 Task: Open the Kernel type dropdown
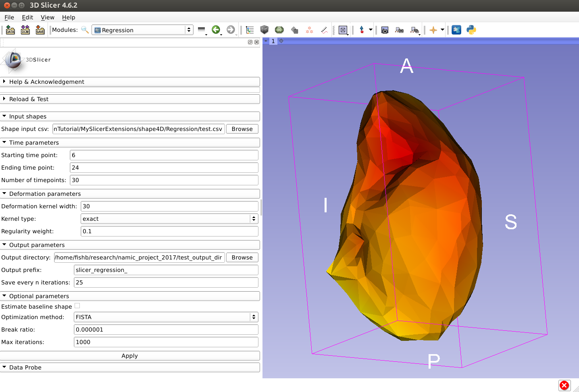[169, 219]
